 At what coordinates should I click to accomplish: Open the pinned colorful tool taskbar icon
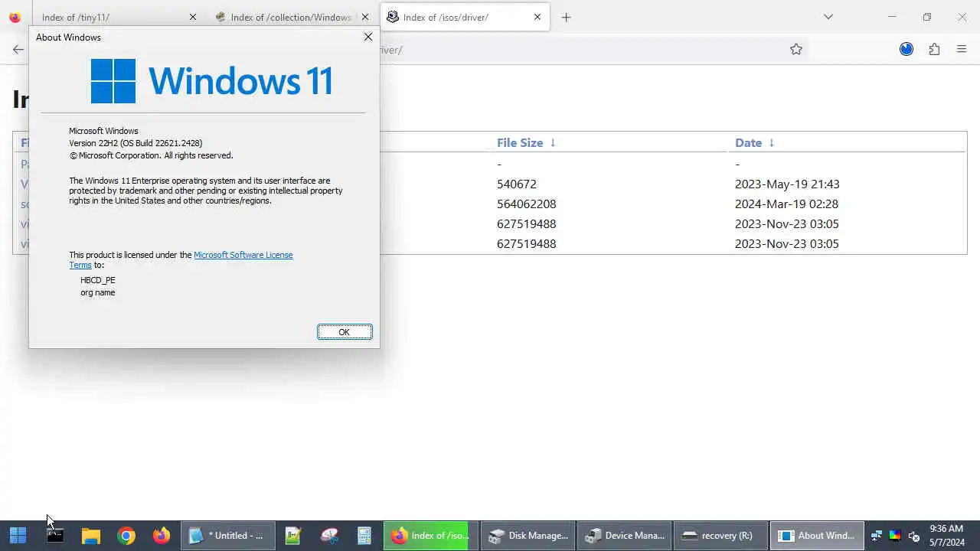[x=329, y=536]
